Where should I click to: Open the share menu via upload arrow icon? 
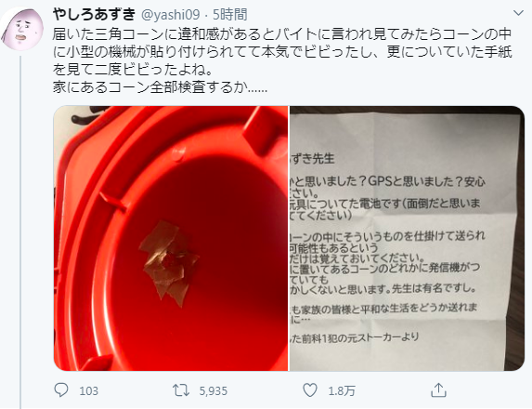pos(438,390)
